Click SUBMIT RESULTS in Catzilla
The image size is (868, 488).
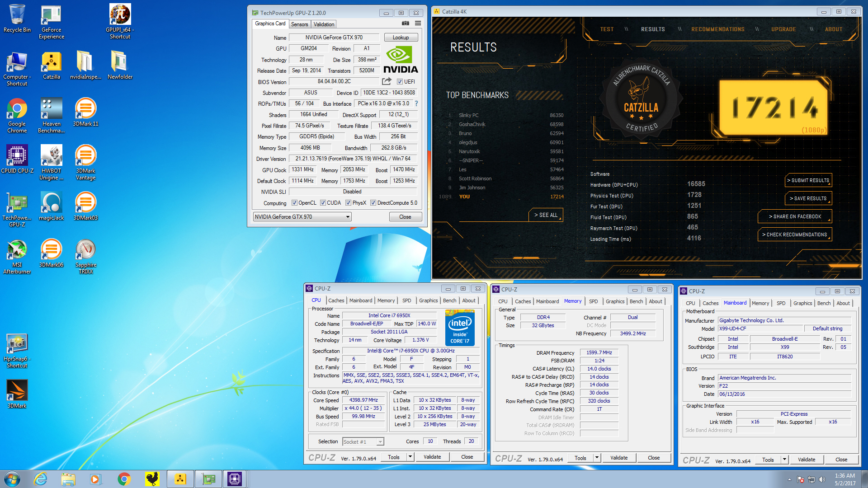tap(808, 180)
